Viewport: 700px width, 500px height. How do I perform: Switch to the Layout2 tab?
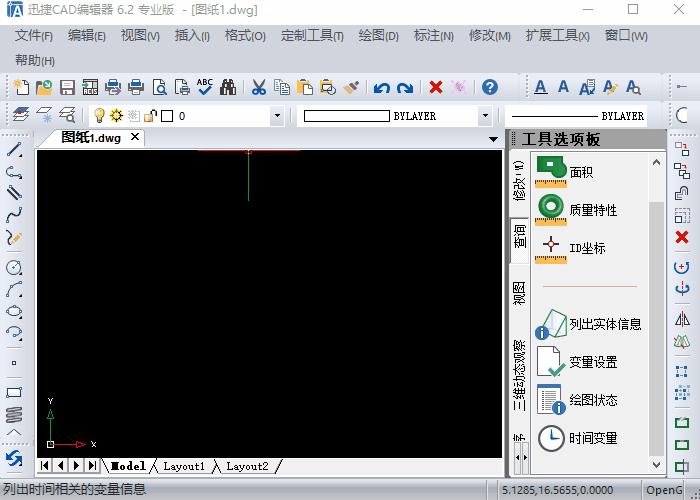[x=247, y=466]
